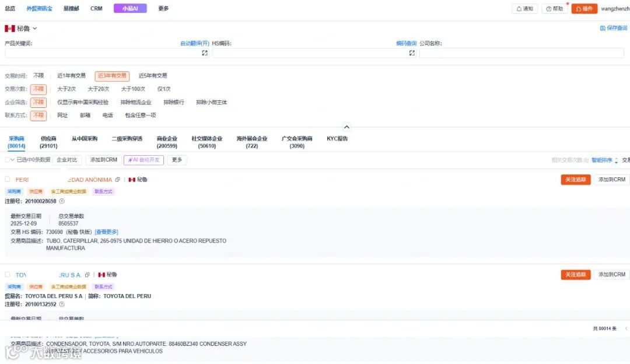Open the 总览 navigation item
The height and width of the screenshot is (364, 630).
[10, 8]
